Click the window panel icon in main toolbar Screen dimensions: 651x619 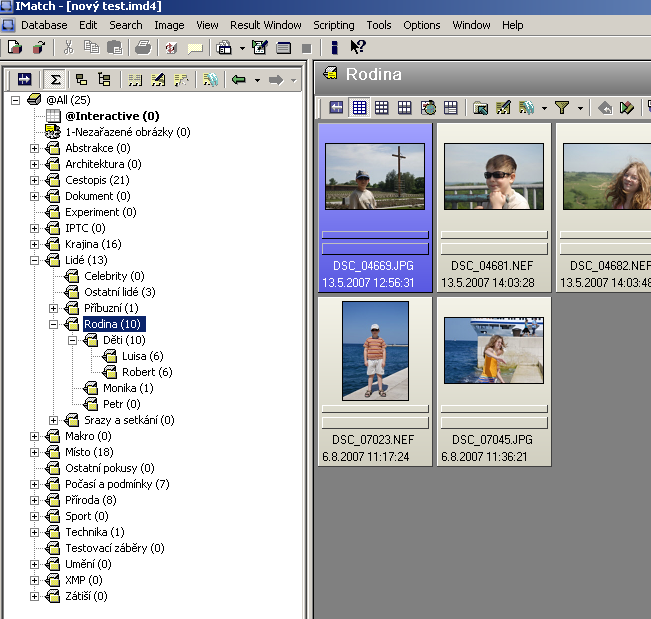(x=284, y=48)
